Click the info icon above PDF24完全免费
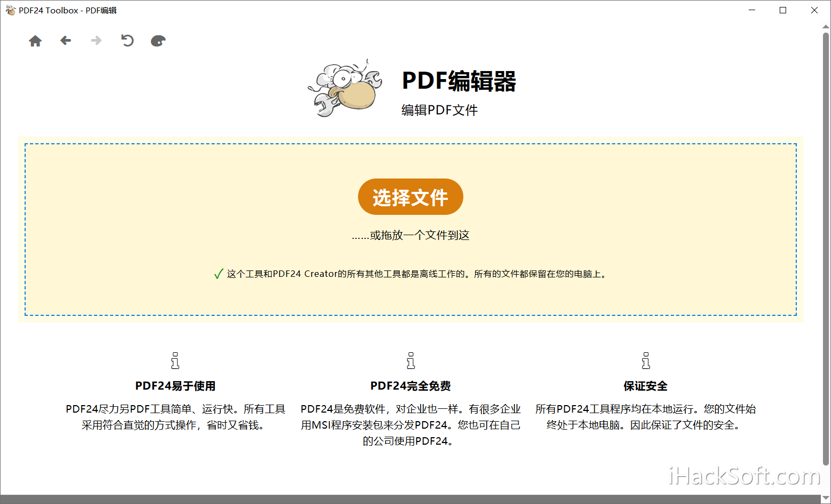 (410, 361)
